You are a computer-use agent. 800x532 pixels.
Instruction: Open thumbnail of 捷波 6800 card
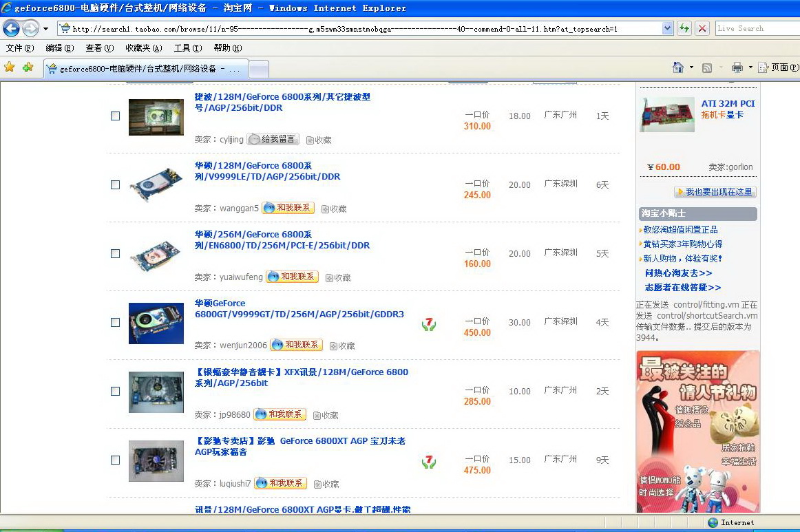(x=156, y=117)
